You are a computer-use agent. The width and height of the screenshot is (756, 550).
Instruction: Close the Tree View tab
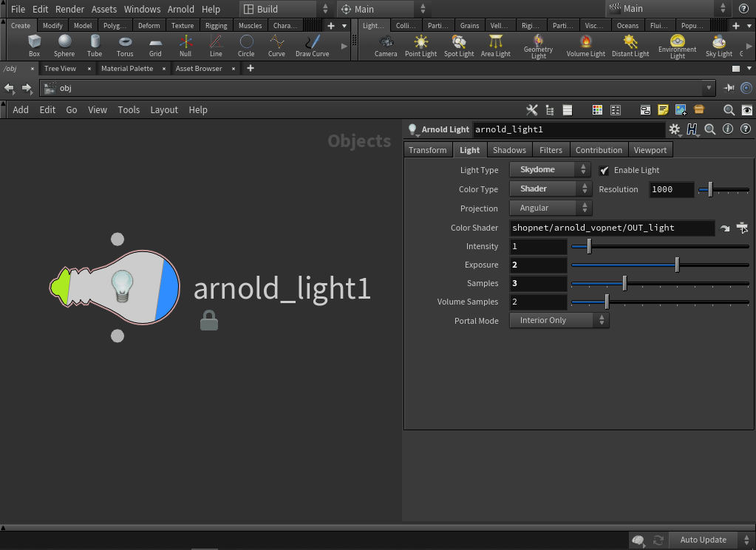coord(89,69)
